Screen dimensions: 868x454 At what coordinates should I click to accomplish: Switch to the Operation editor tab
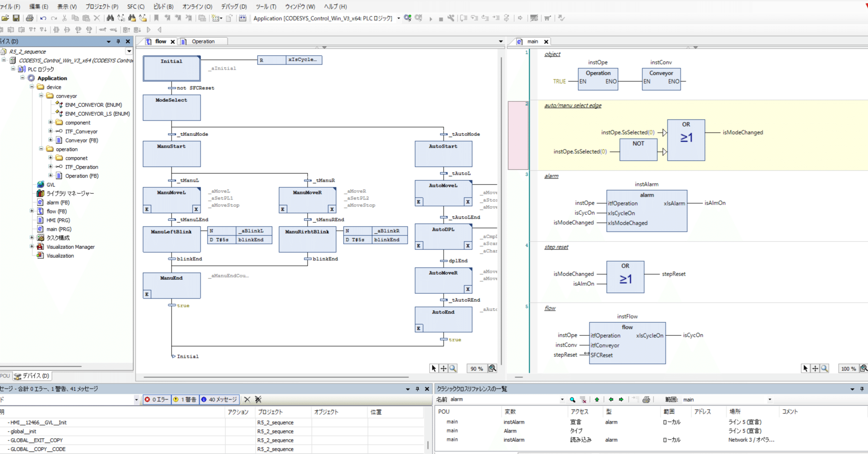click(x=203, y=42)
